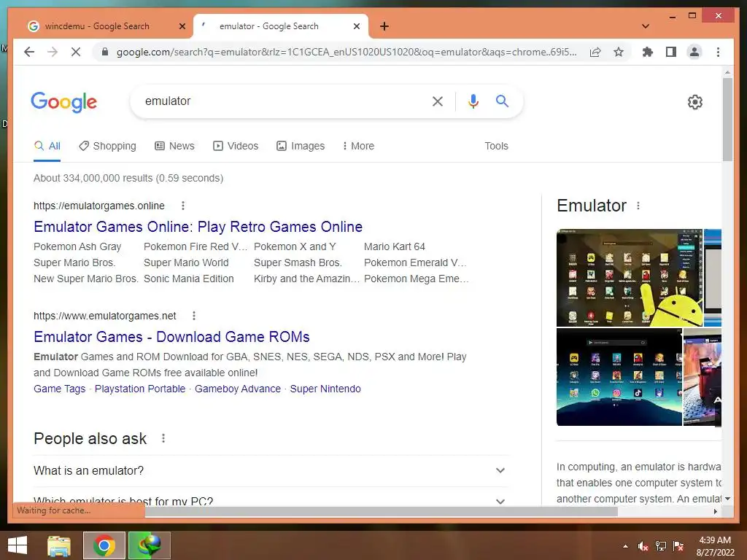Click the share page icon in address bar
This screenshot has height=560, width=747.
(x=595, y=52)
